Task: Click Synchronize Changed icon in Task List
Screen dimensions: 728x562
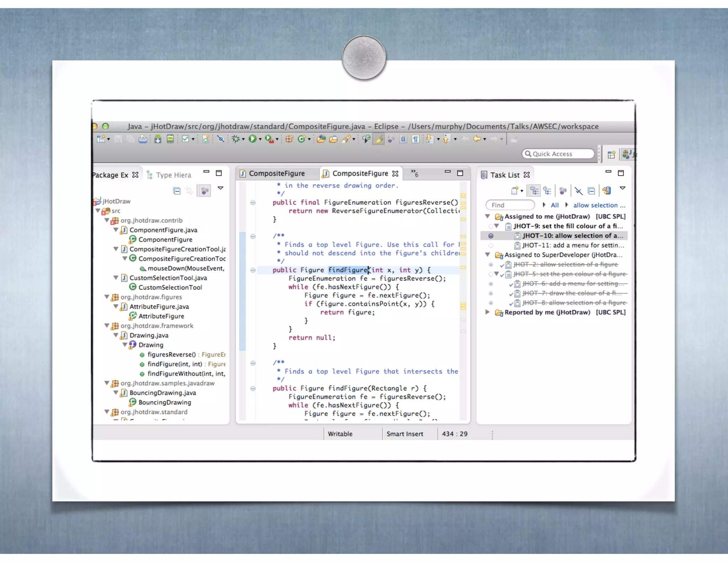Action: point(606,191)
